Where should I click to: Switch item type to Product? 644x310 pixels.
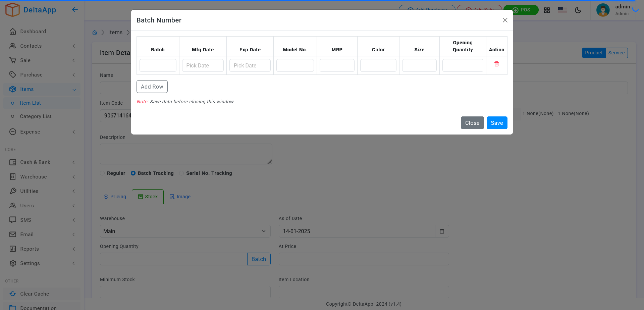click(594, 53)
